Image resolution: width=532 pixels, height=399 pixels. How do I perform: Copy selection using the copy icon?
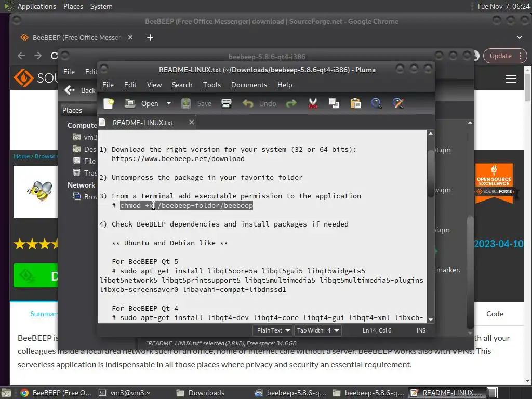tap(334, 103)
